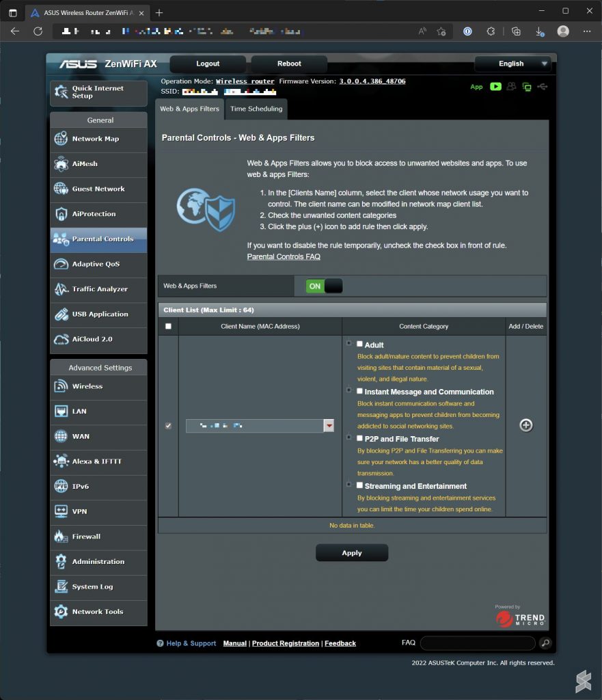Image resolution: width=602 pixels, height=700 pixels.
Task: Click the FAQ search magnifier icon
Action: pos(545,643)
